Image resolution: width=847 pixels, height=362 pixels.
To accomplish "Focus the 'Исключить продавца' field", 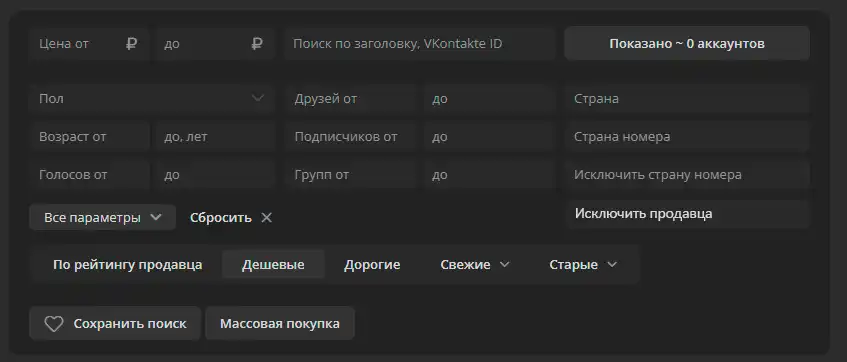I will click(x=688, y=214).
